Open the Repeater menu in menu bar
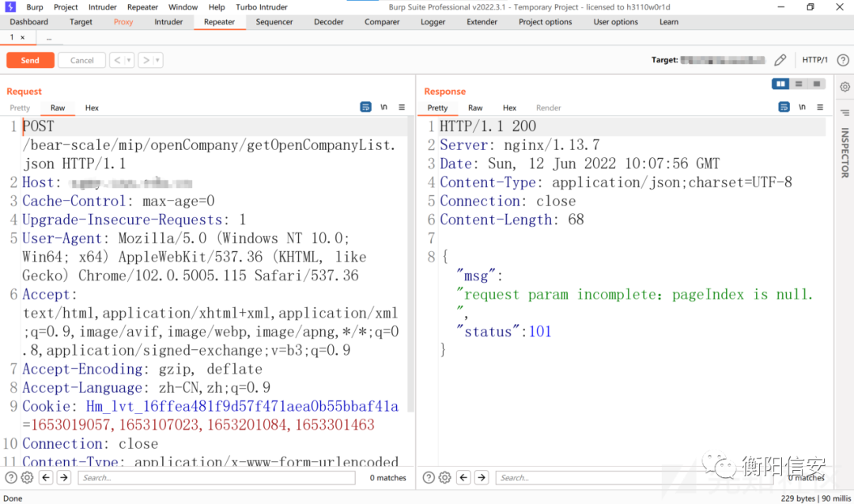This screenshot has height=504, width=854. pyautogui.click(x=142, y=7)
